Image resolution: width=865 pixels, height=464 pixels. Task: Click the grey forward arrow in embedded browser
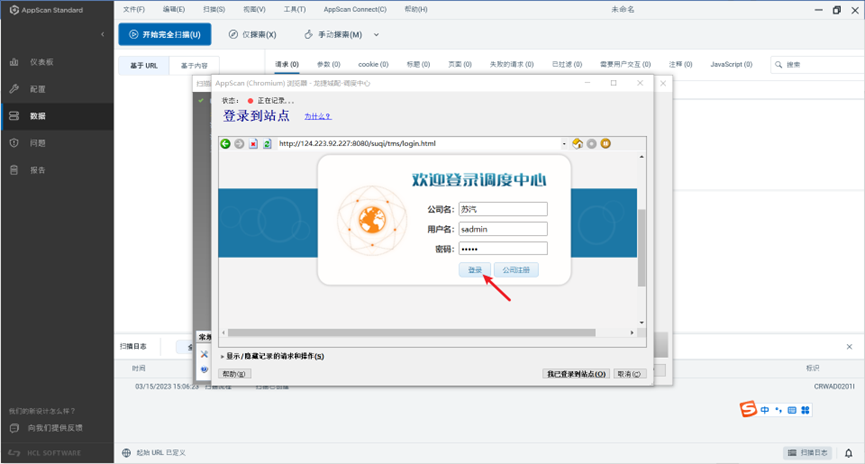point(239,143)
